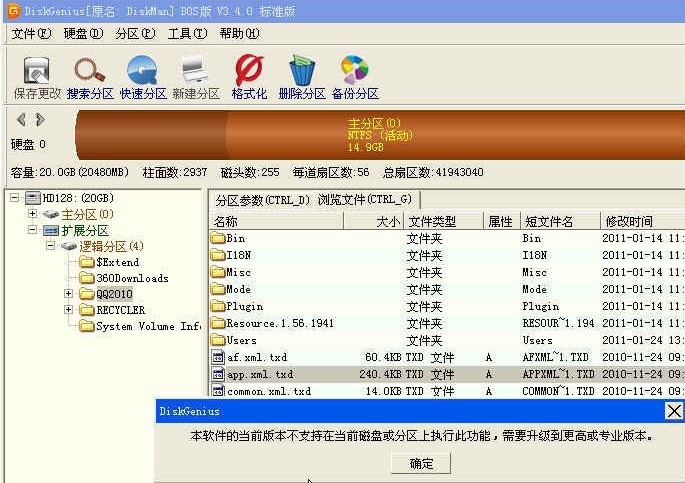The height and width of the screenshot is (483, 685).
Task: Click the System Volume Info folder icon
Action: click(x=87, y=326)
